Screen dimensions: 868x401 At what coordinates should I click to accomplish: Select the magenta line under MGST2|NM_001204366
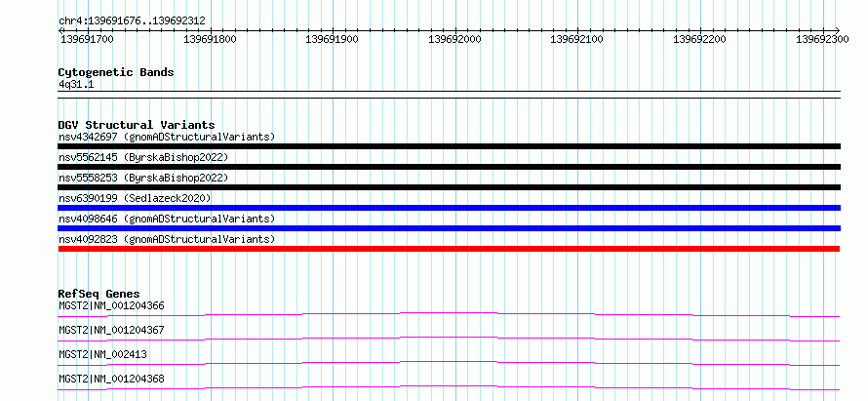click(449, 315)
